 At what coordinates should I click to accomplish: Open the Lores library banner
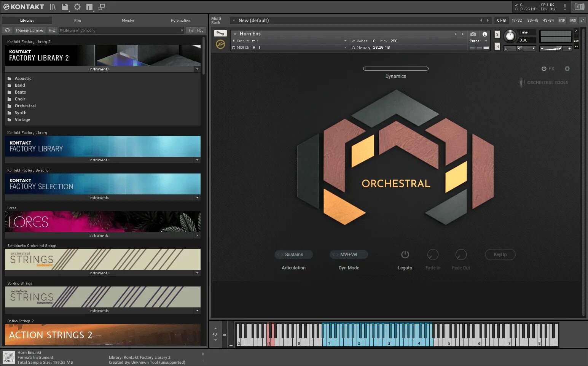pyautogui.click(x=103, y=222)
